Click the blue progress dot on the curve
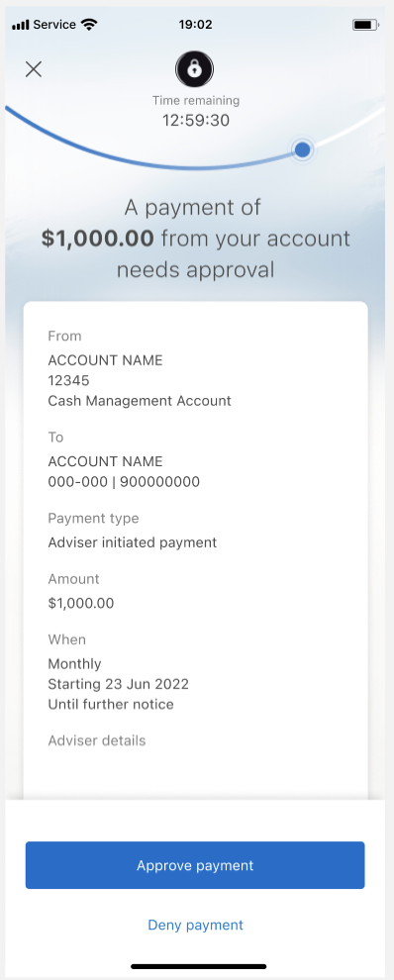 [x=303, y=149]
